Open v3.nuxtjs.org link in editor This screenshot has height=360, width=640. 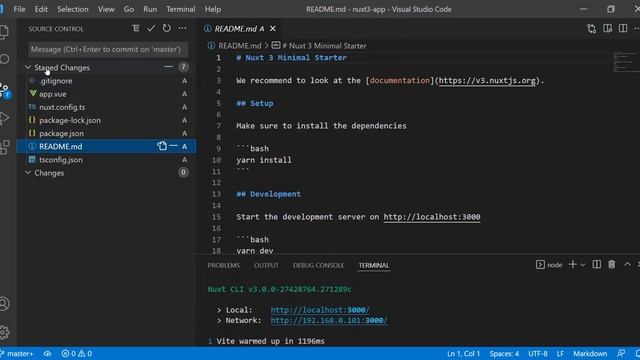487,80
